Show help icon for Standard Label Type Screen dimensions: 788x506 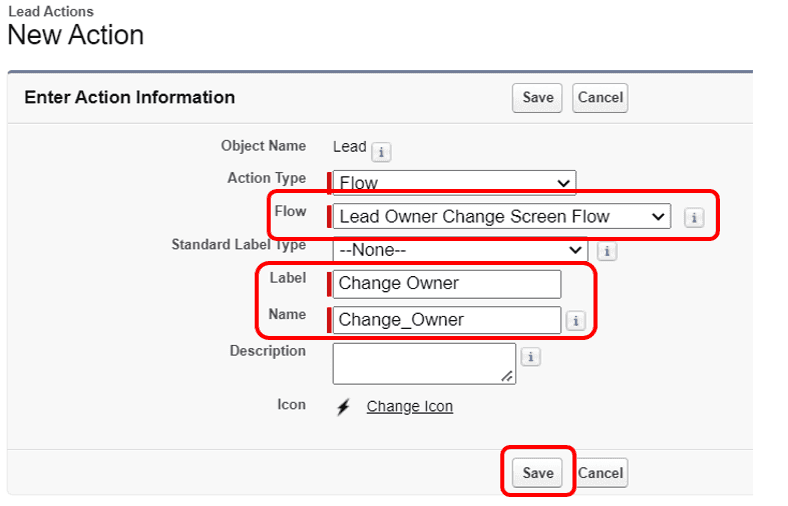pyautogui.click(x=607, y=251)
